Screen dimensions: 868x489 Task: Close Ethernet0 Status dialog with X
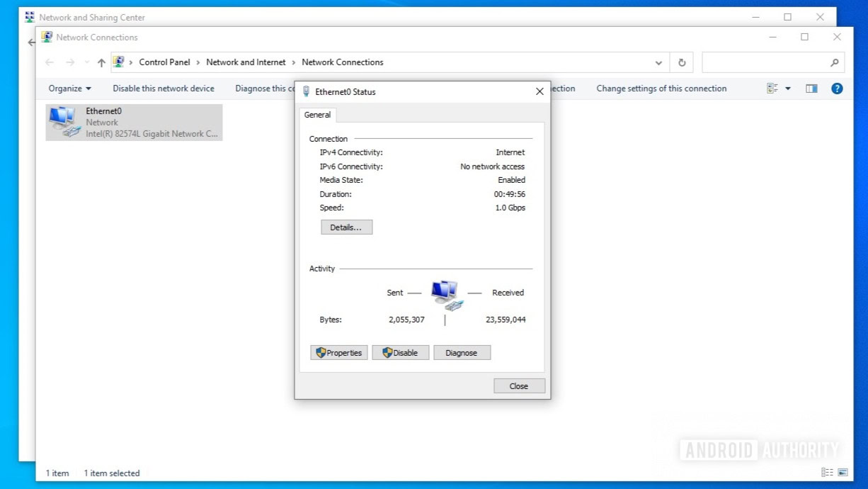[x=539, y=91]
